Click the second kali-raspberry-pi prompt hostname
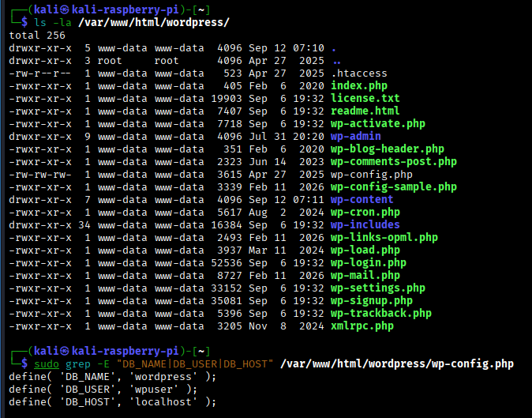532x418 pixels. tap(126, 351)
